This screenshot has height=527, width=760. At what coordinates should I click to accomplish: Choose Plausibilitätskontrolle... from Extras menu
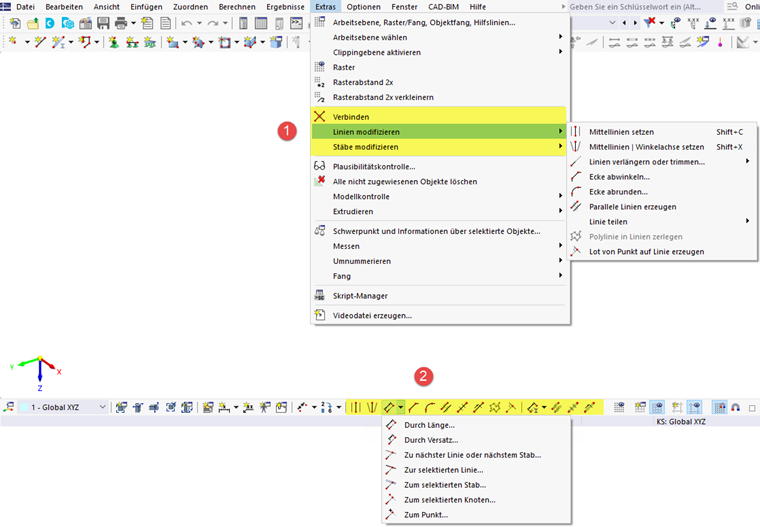coord(440,166)
